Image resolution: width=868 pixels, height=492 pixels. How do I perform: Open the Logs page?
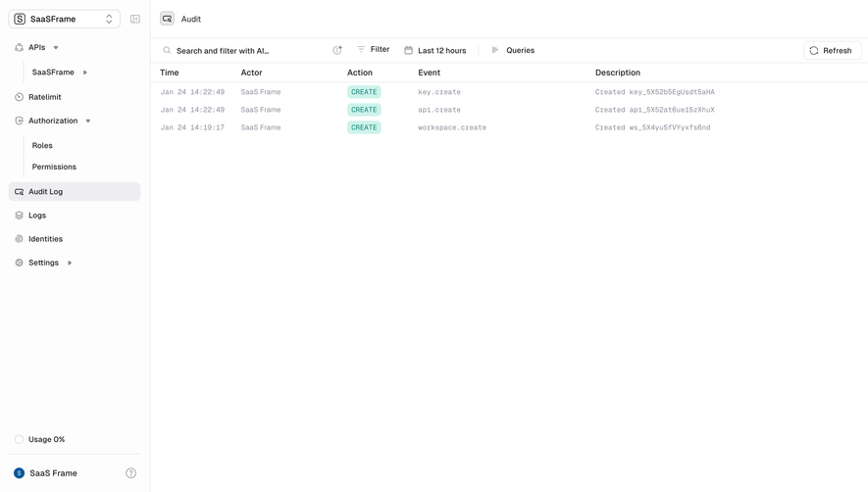click(37, 216)
